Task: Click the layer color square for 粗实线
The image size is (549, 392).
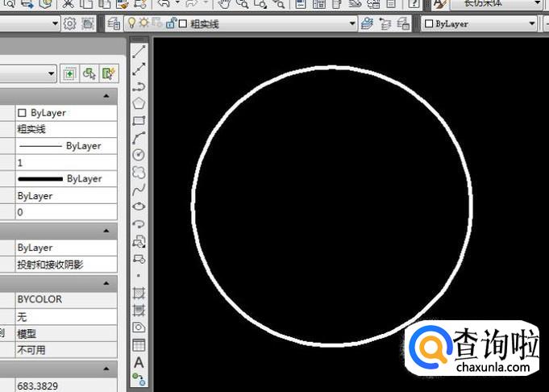Action: tap(183, 23)
